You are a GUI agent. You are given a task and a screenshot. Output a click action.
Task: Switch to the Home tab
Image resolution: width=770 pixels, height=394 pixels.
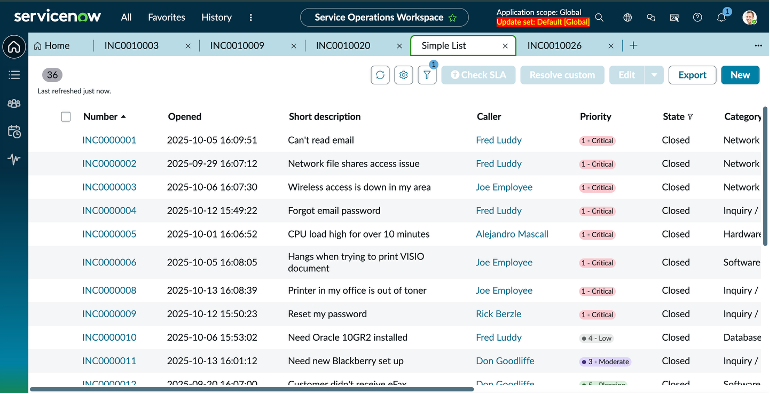click(52, 46)
